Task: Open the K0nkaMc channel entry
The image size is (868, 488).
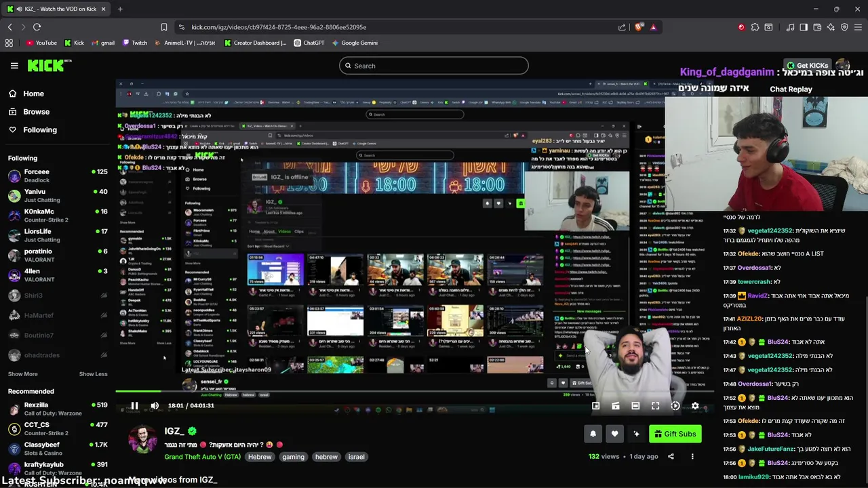Action: click(57, 215)
